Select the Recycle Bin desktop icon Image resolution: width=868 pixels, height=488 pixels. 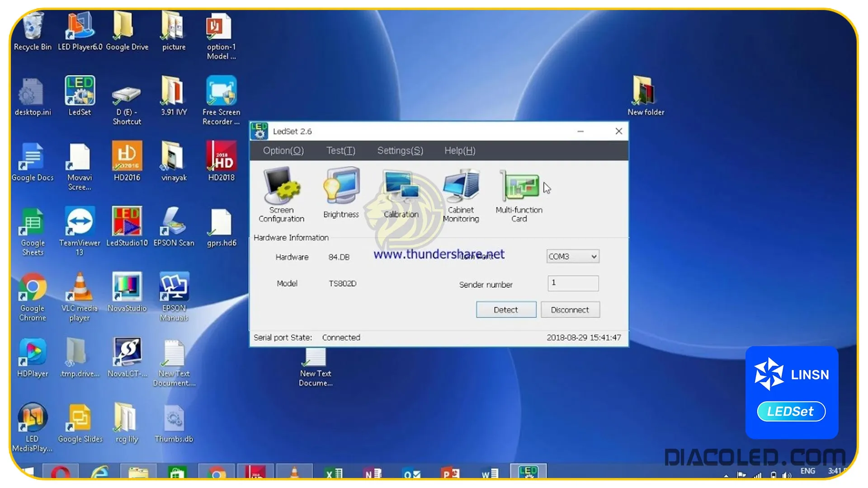coord(33,32)
